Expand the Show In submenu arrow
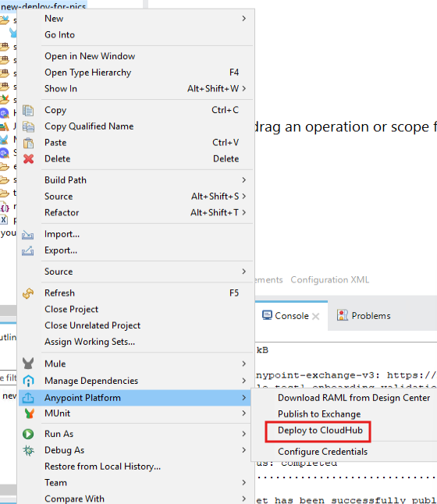 click(x=244, y=88)
